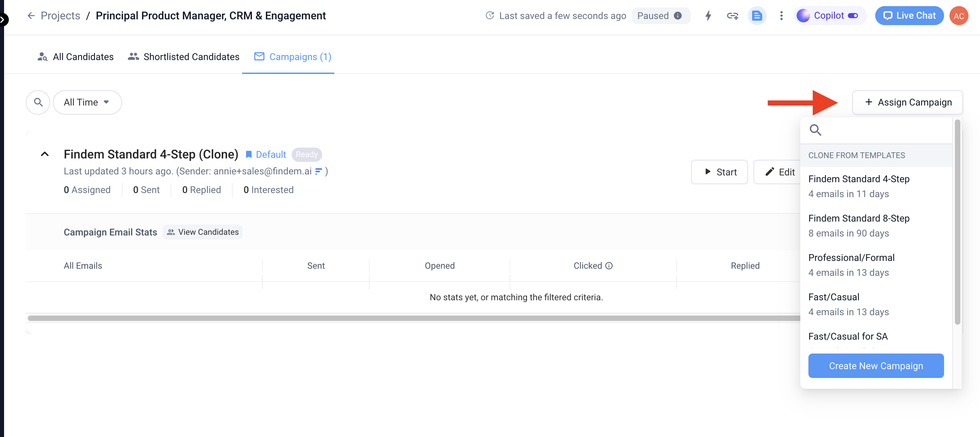The height and width of the screenshot is (437, 980).
Task: Toggle the Copilot switch
Action: [853, 16]
